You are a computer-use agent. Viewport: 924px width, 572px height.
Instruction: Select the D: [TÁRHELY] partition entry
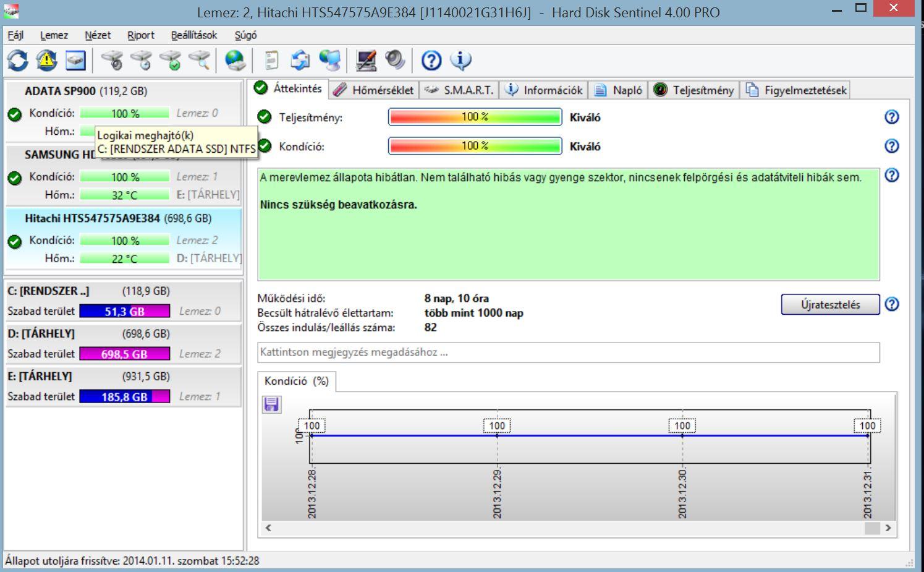[x=123, y=343]
